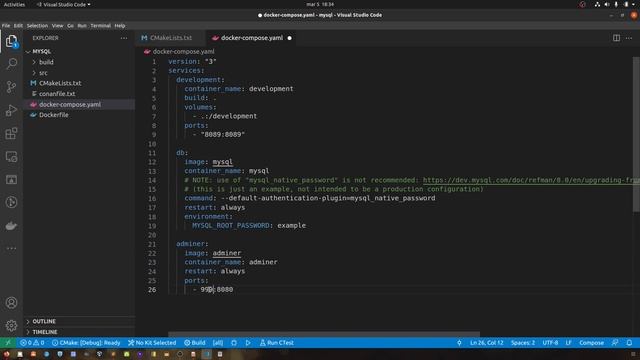Open the clock in the top bar

click(320, 4)
